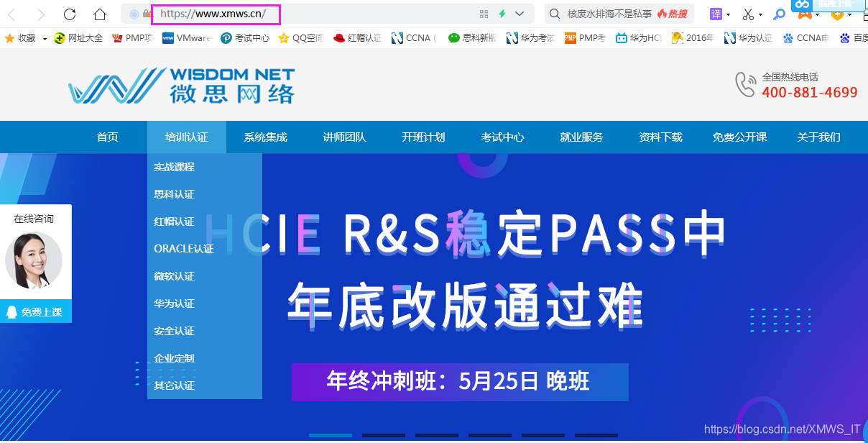Open the VMware bookmark

[187, 38]
